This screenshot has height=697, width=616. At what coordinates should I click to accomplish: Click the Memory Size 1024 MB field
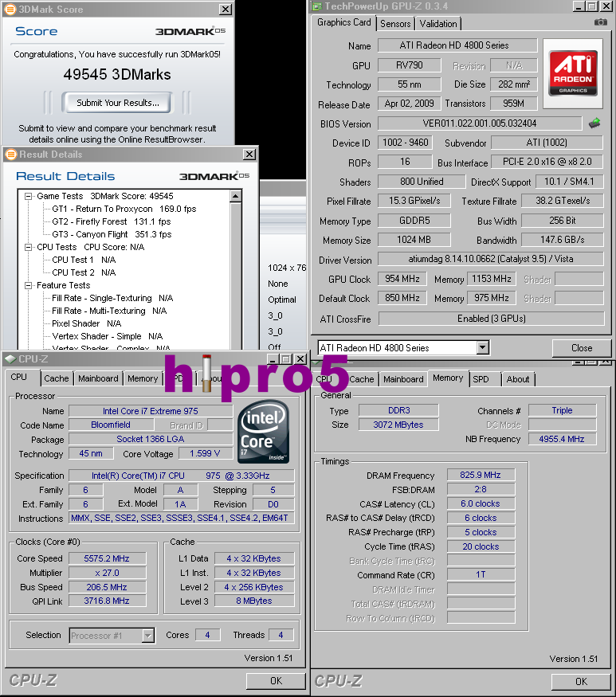(x=414, y=240)
